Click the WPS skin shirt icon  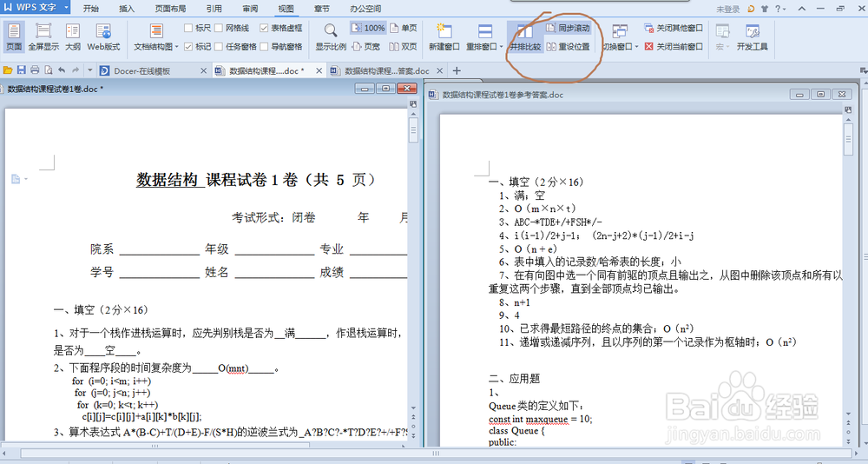tap(765, 9)
